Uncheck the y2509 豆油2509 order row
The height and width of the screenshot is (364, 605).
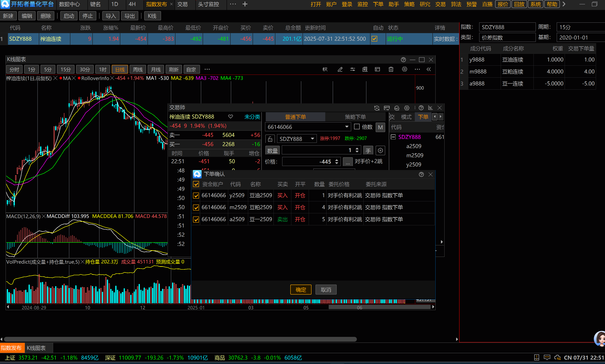tap(196, 196)
